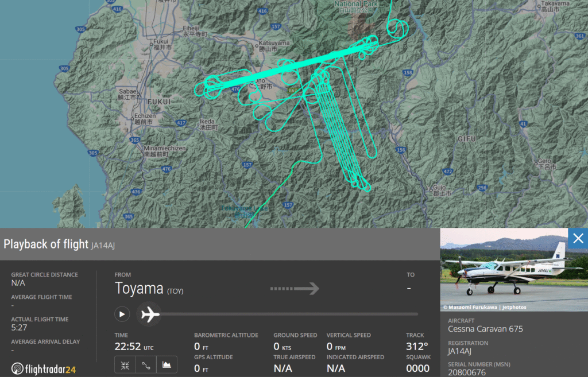Click the playback timeline progress bar

click(x=289, y=314)
